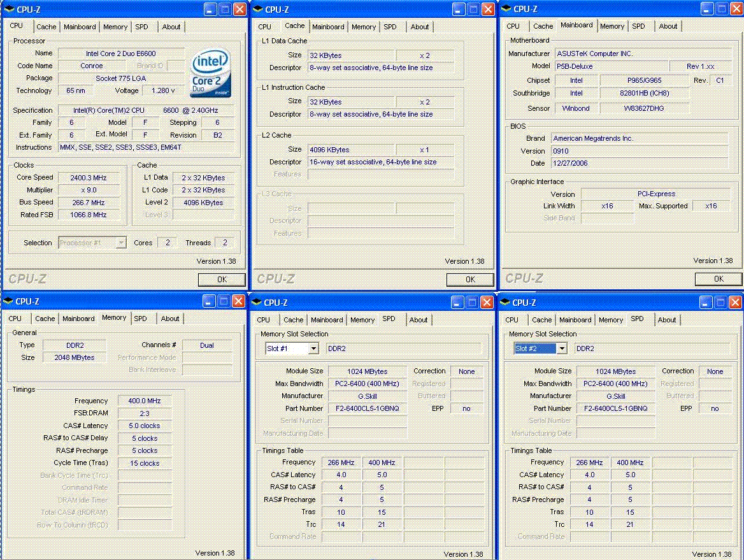
Task: Expand the Slot #2 memory slot dropdown
Action: coord(562,349)
